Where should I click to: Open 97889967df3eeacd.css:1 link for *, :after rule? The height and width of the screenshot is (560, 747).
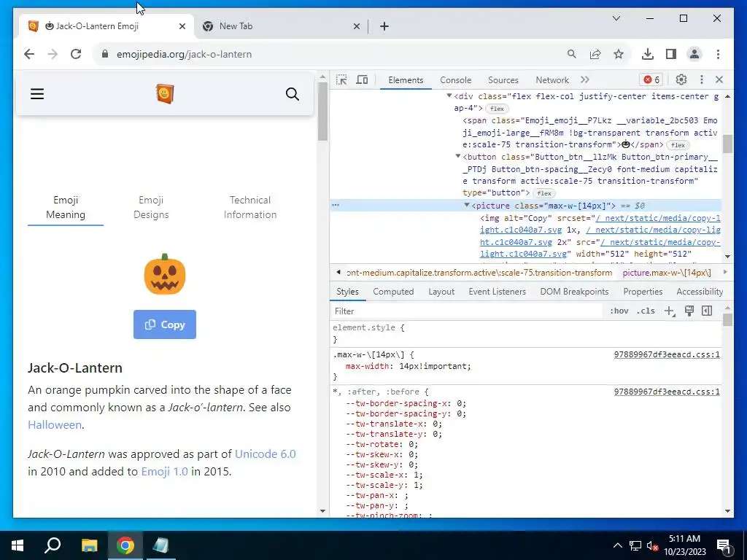coord(667,392)
